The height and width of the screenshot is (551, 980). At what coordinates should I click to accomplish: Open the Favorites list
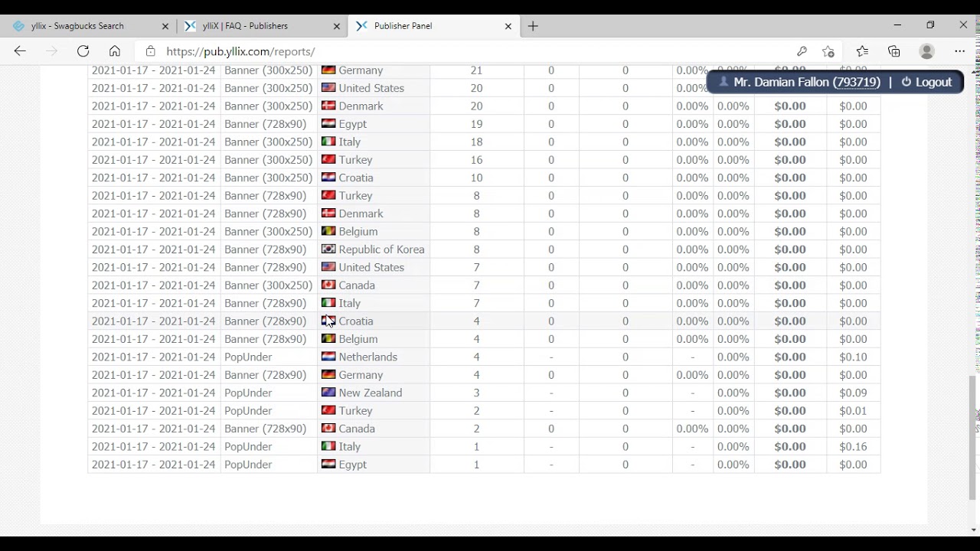coord(862,51)
